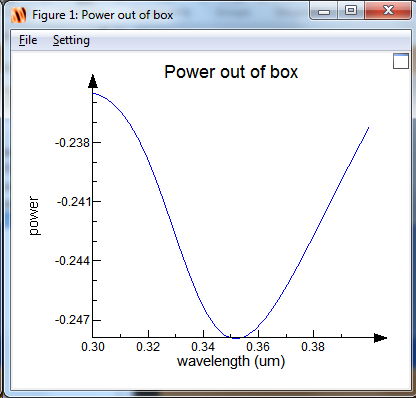The image size is (416, 398).
Task: Click the 0.30 x-axis tick label
Action: click(x=93, y=347)
